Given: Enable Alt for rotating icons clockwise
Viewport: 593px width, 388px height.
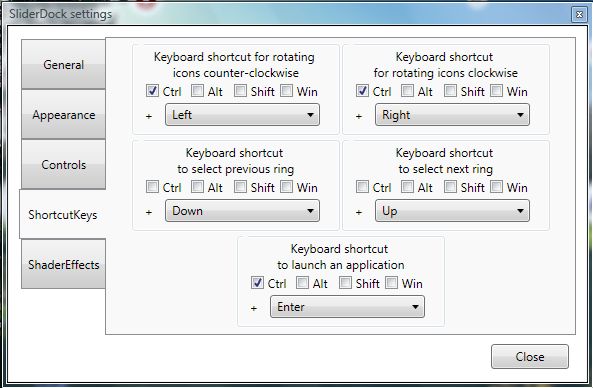Looking at the screenshot, I should (407, 91).
